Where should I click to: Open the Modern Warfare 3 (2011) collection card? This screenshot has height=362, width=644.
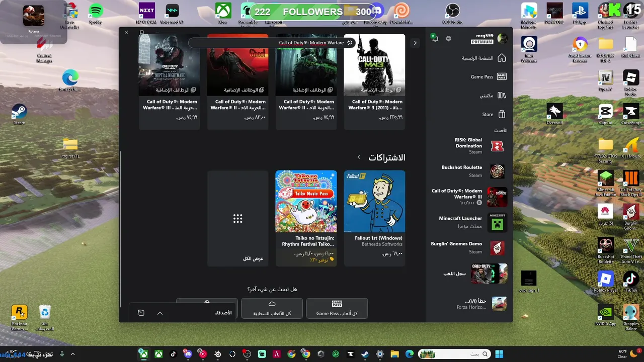[374, 81]
